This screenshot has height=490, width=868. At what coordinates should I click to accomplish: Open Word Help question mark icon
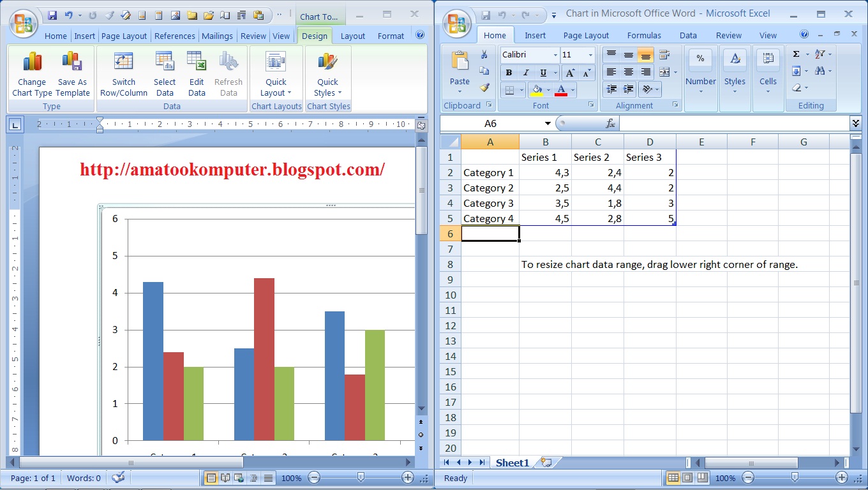pos(420,35)
